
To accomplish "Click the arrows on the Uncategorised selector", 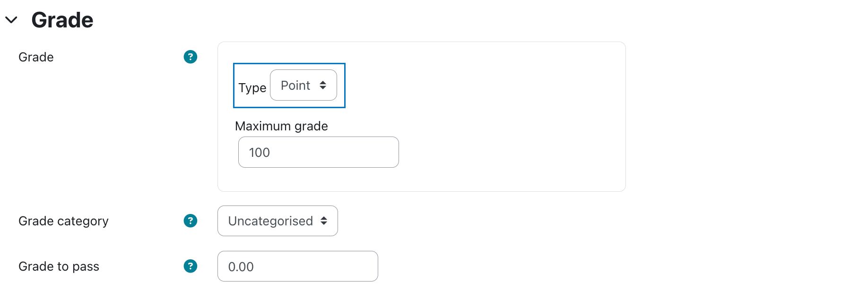I will tap(324, 221).
